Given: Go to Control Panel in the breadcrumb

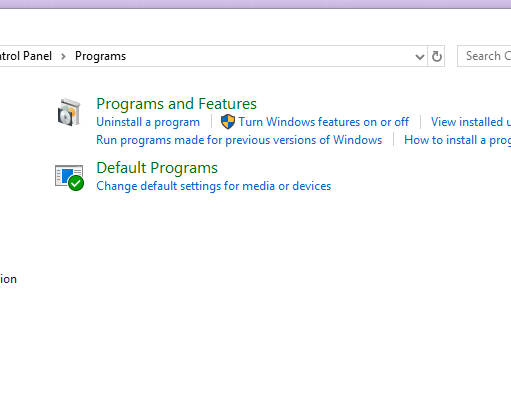Looking at the screenshot, I should (26, 56).
